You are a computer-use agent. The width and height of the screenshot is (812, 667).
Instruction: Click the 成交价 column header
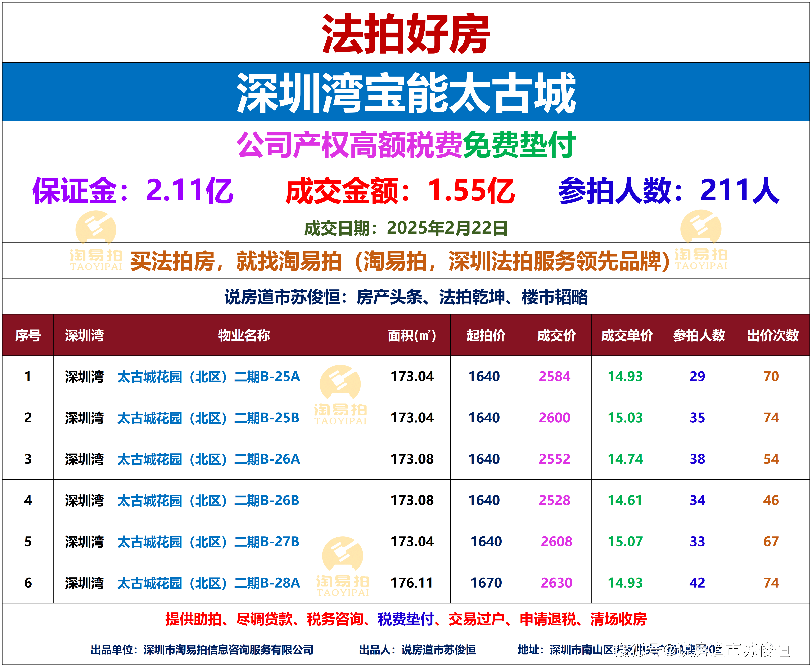[x=556, y=335]
